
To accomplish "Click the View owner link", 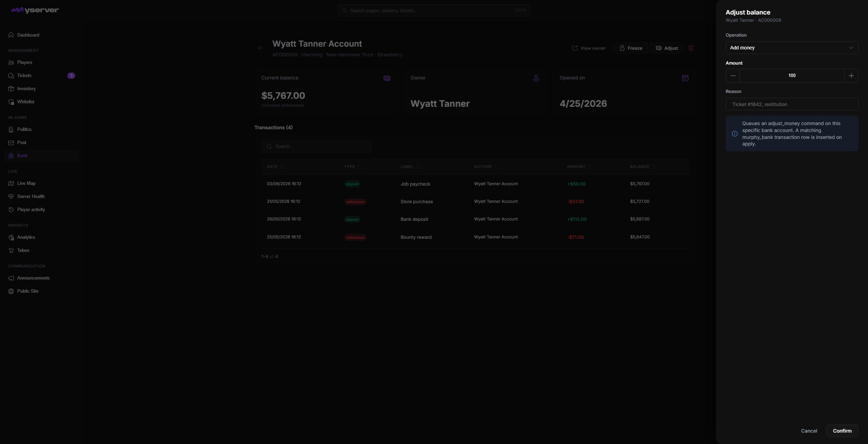I will 589,48.
